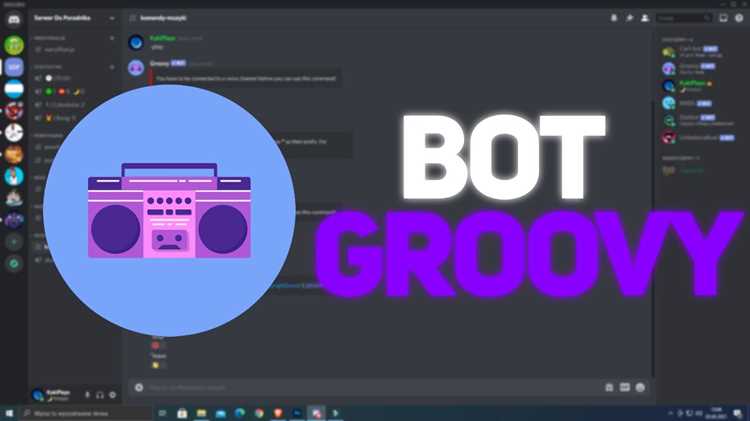Select the blue and white striped server icon

coord(14,89)
